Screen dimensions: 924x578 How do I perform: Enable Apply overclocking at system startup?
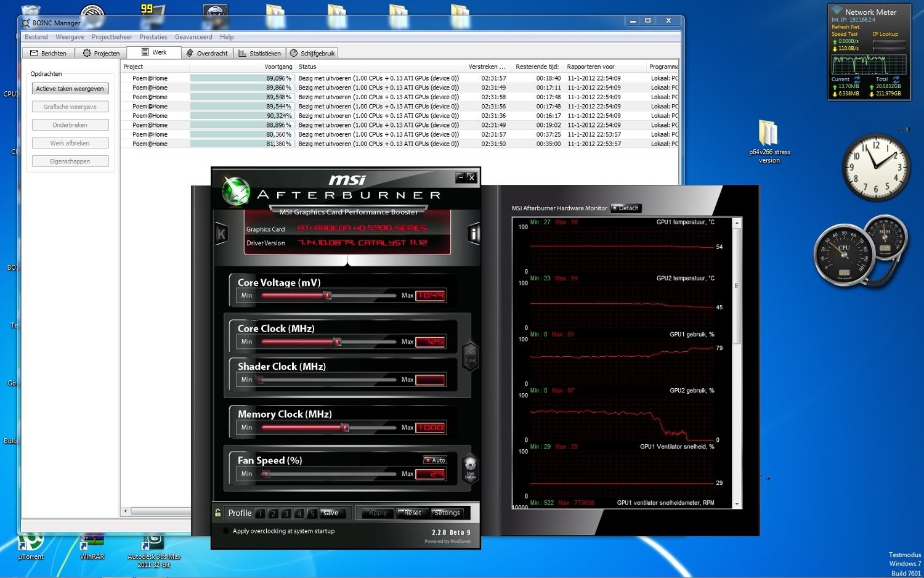coord(225,531)
